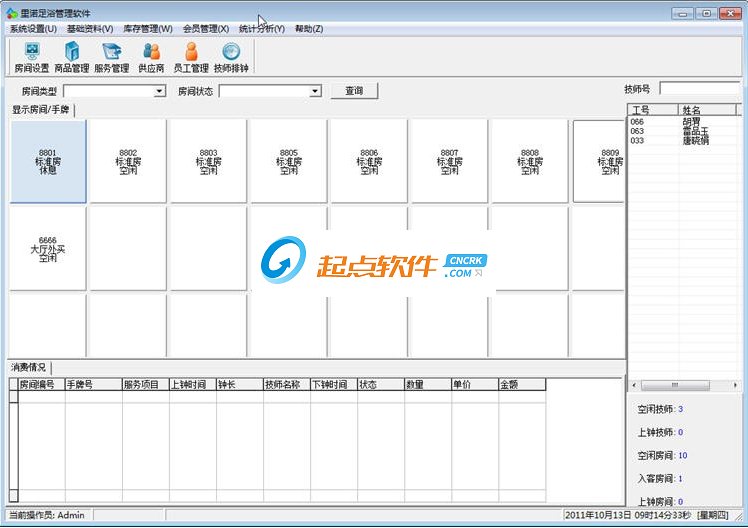Click the 空闲房间 count label
This screenshot has width=748, height=528.
pos(662,456)
